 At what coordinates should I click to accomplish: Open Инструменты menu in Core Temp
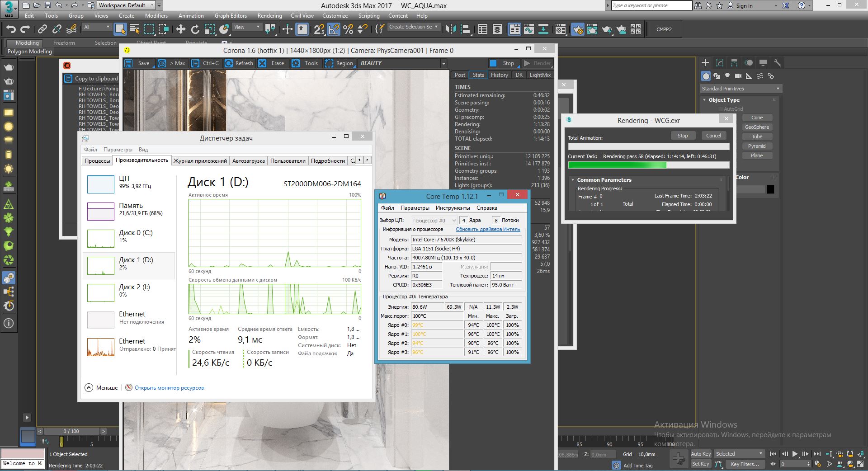click(x=453, y=208)
